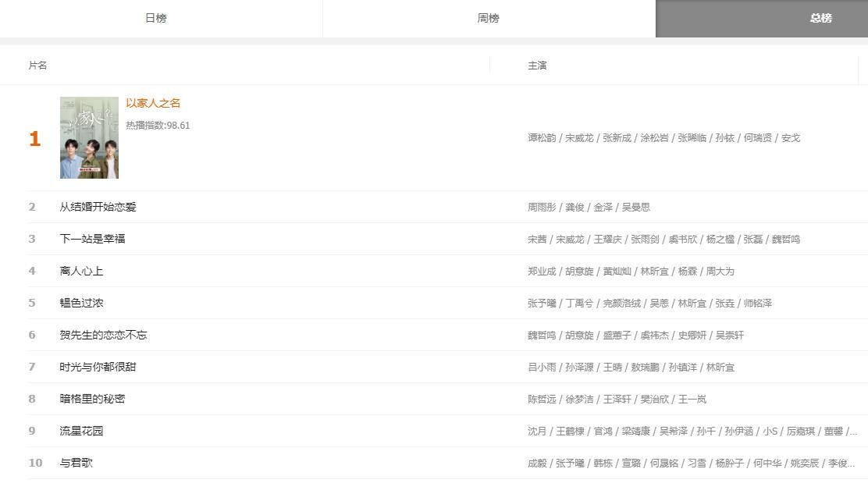Open 流星花园 in the ranking list
868x483 pixels.
coord(81,431)
